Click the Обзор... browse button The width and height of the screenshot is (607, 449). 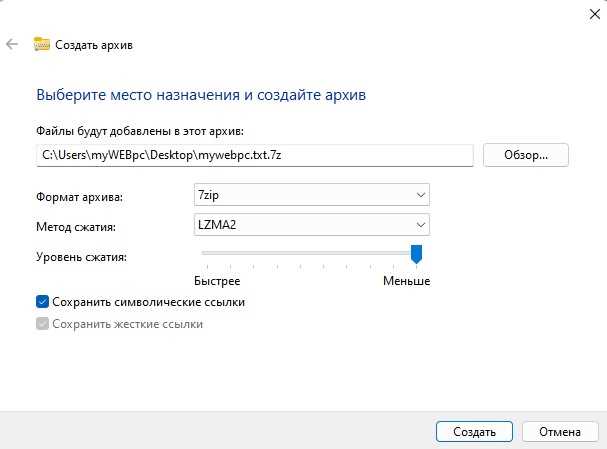526,155
